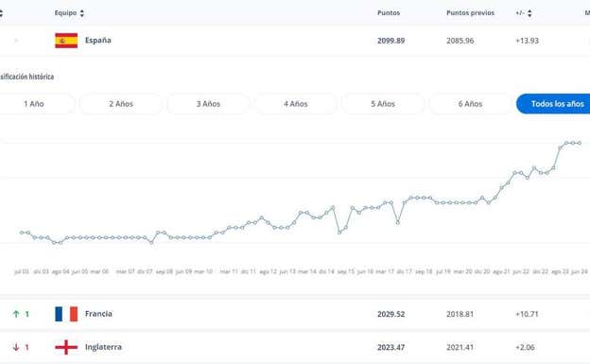The image size is (590, 364).
Task: Click the last data point on chart
Action: click(580, 143)
